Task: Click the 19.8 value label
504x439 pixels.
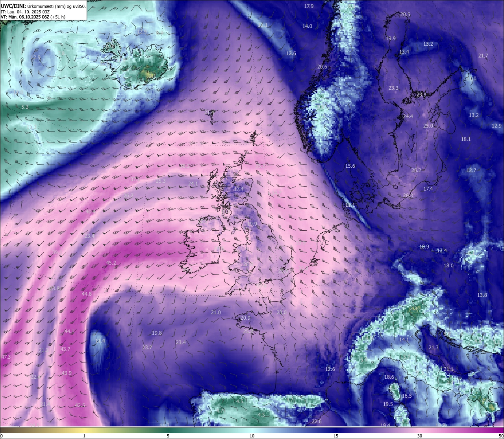Action: pos(157,333)
